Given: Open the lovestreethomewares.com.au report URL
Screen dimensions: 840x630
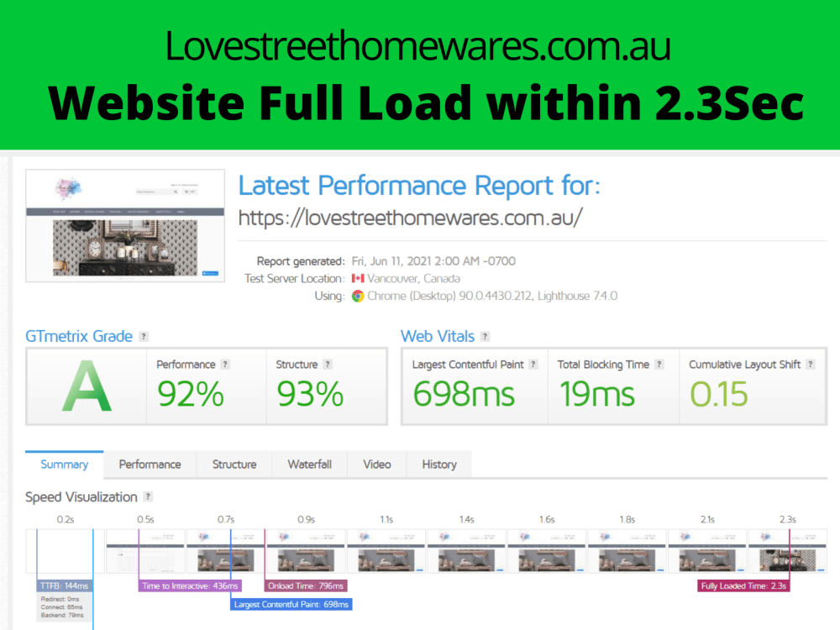Looking at the screenshot, I should point(411,218).
